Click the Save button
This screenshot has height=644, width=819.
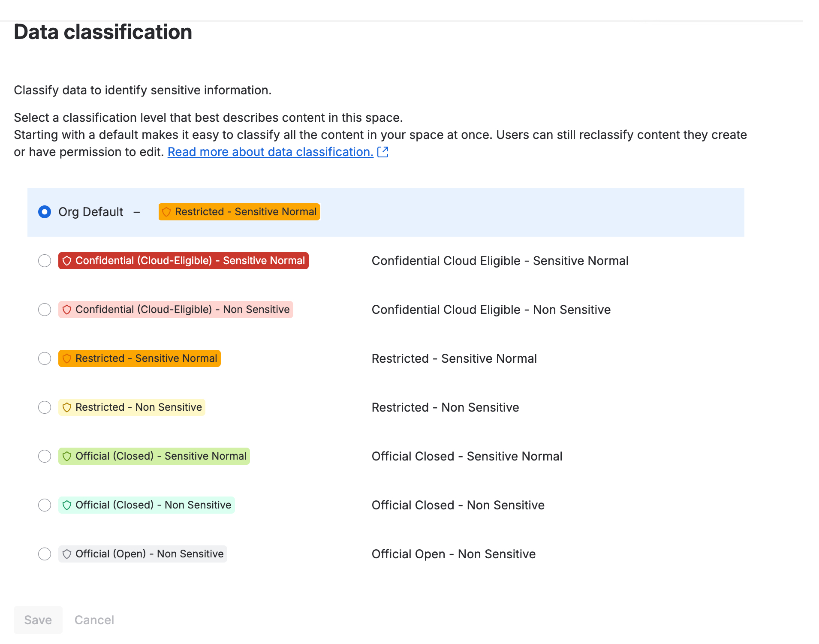[x=38, y=620]
